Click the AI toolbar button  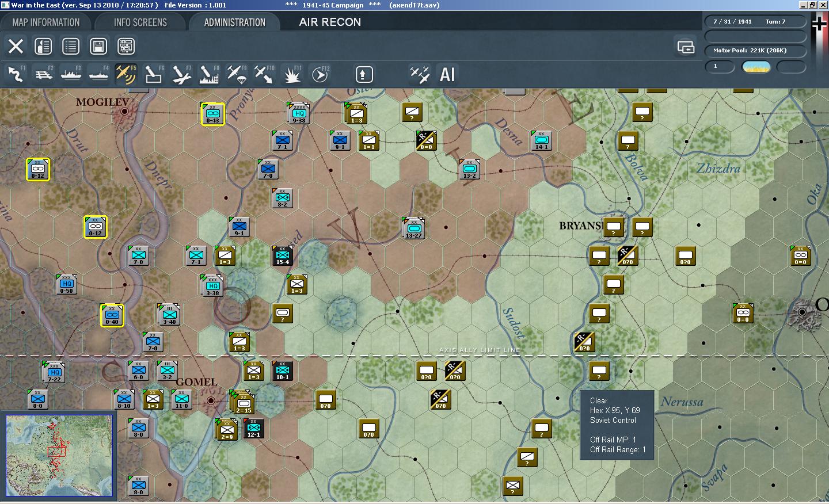[447, 74]
